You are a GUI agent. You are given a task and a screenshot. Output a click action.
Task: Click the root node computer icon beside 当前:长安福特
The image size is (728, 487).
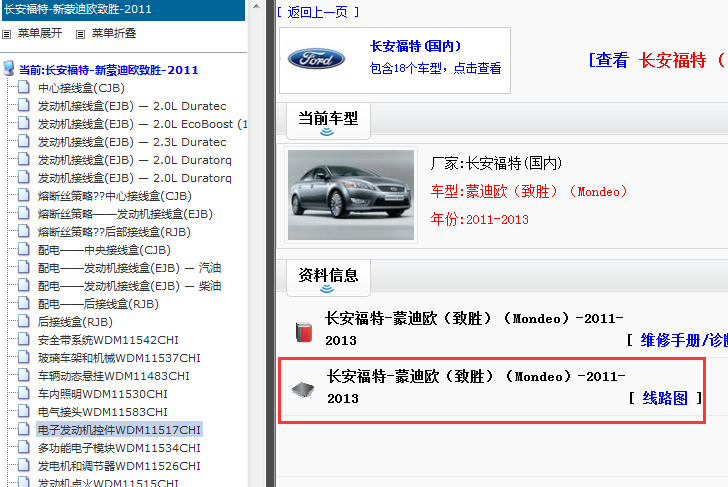[x=8, y=68]
